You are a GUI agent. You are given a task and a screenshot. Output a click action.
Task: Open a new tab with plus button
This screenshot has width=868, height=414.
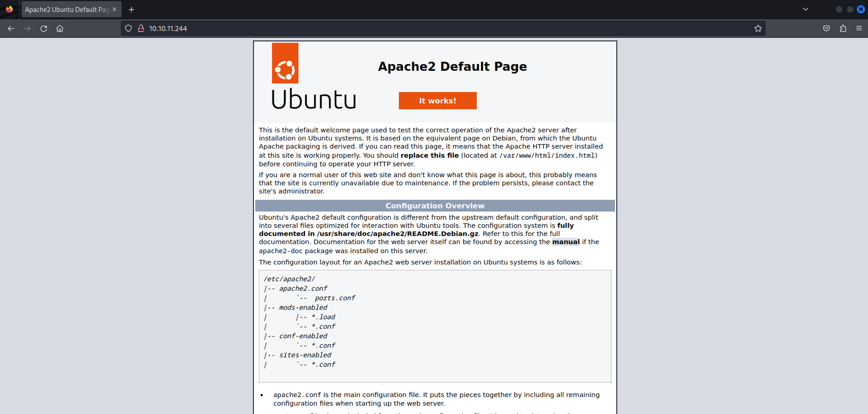(132, 10)
